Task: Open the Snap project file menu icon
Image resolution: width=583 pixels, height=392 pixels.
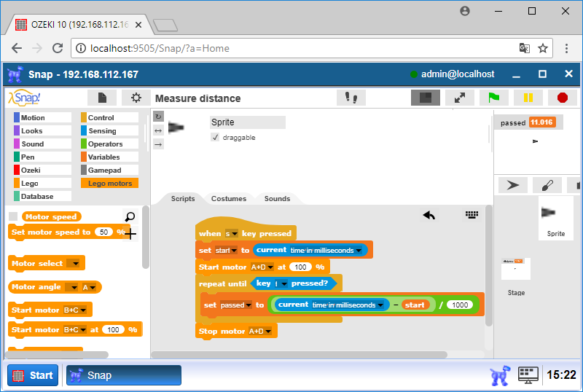Action: (x=102, y=98)
